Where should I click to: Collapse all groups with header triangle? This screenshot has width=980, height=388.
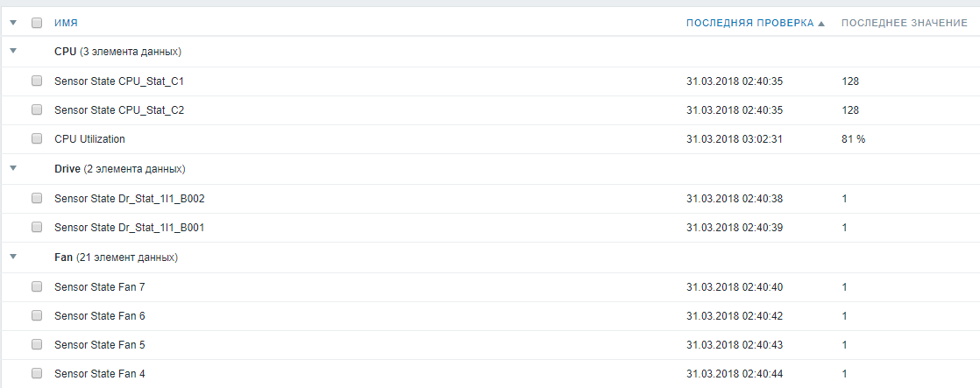click(13, 23)
